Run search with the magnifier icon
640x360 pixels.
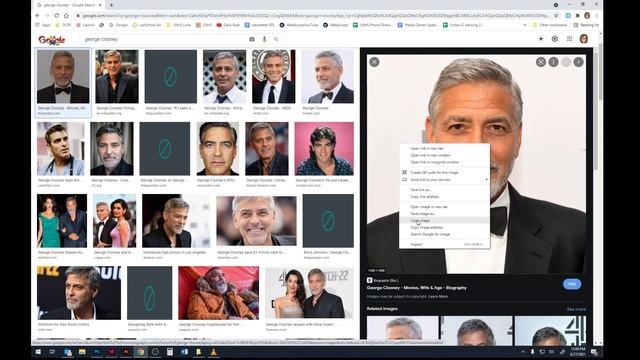coord(276,39)
